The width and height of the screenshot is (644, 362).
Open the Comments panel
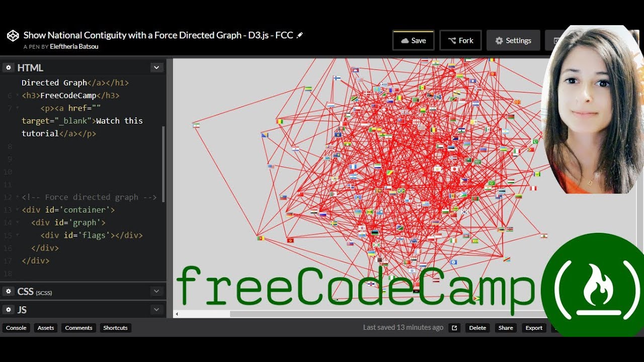point(78,328)
